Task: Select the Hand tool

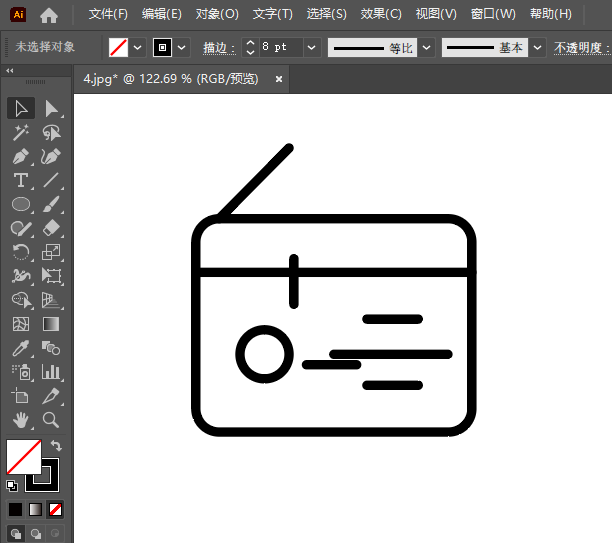Action: tap(21, 420)
